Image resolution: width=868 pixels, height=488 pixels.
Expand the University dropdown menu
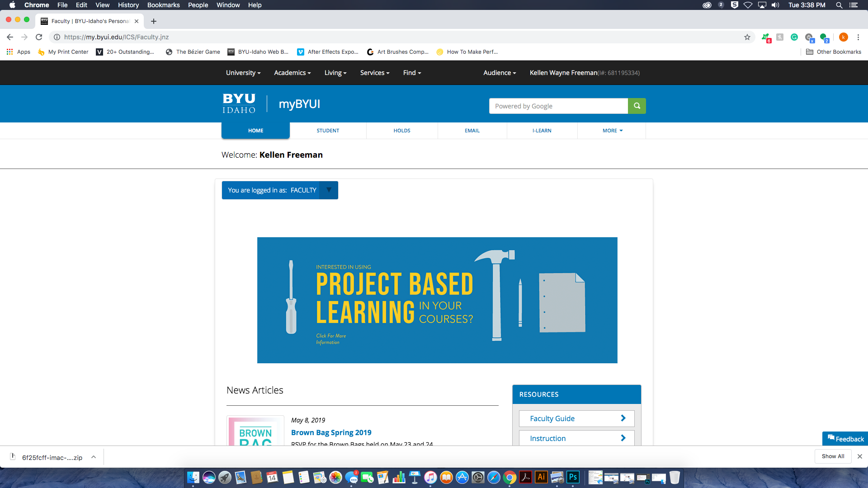(x=243, y=73)
